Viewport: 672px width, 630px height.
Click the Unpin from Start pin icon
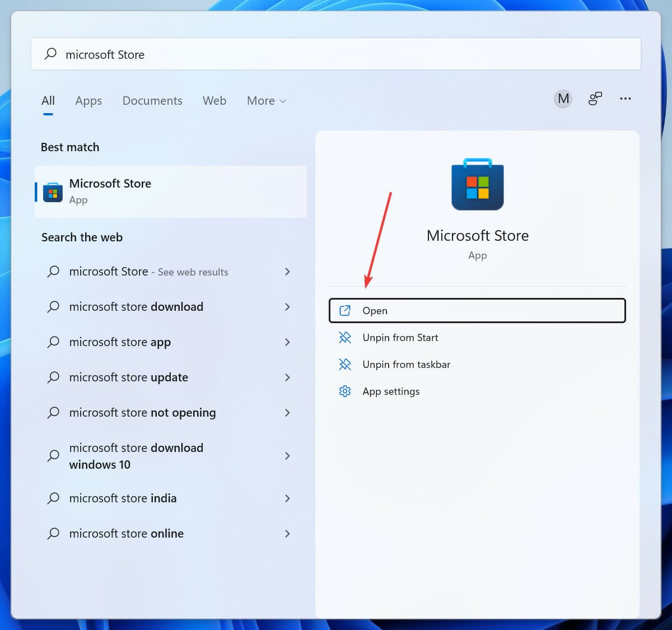(345, 338)
